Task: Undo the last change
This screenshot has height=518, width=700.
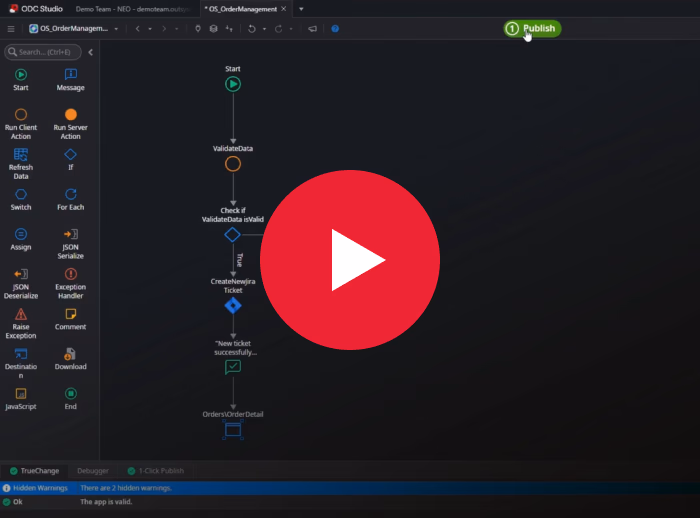Action: click(252, 29)
